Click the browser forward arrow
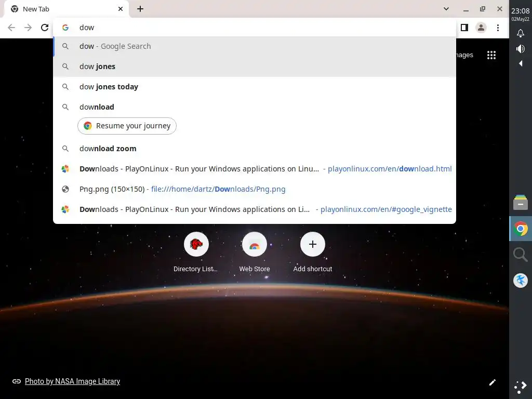 click(x=28, y=28)
